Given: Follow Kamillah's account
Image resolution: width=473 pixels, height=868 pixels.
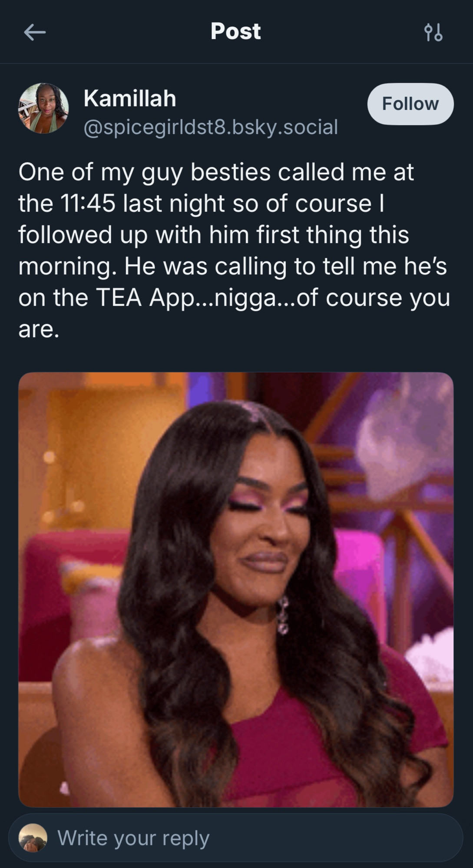Looking at the screenshot, I should [x=410, y=104].
